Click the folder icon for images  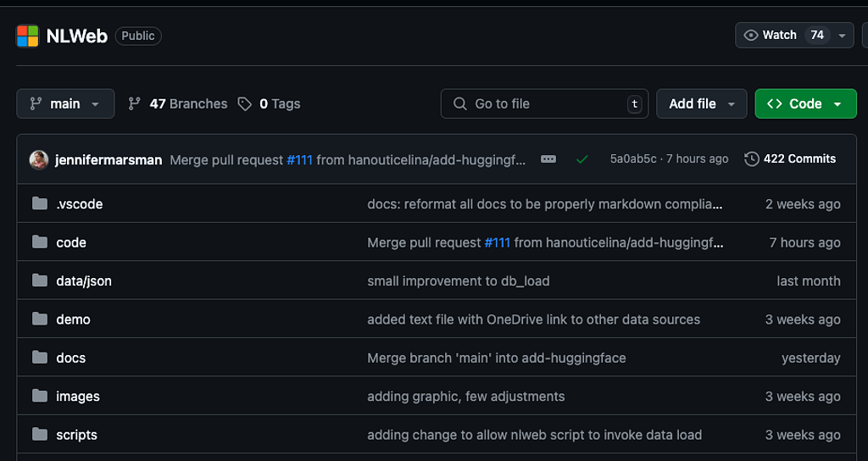pyautogui.click(x=39, y=396)
